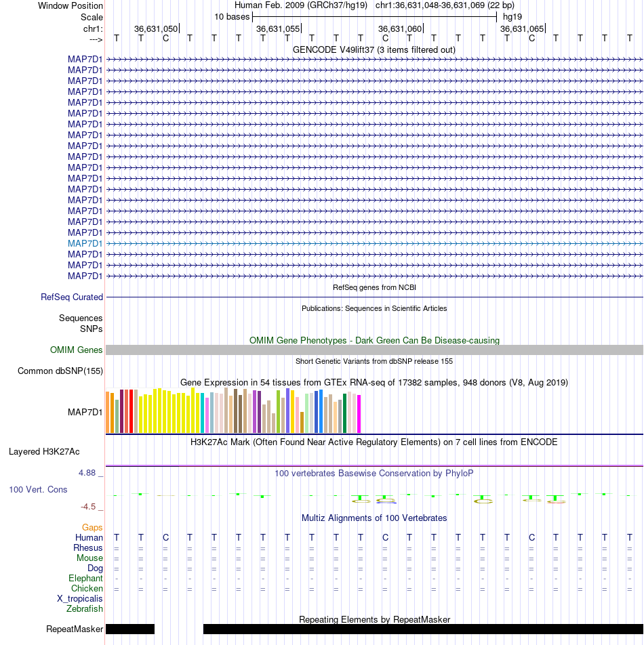
Task: Click the 4.88 PhyloP upper axis value
Action: pos(87,473)
